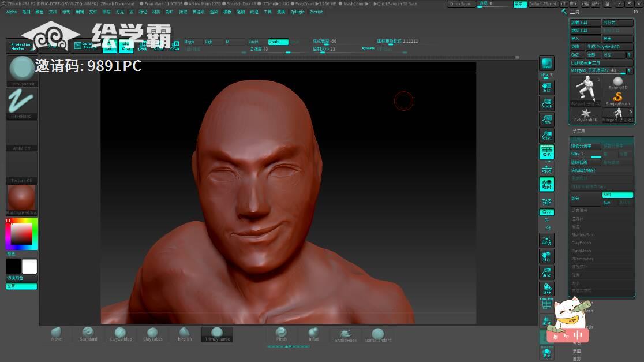Click the 加载工具 load tool button
The width and height of the screenshot is (644, 362).
(585, 23)
